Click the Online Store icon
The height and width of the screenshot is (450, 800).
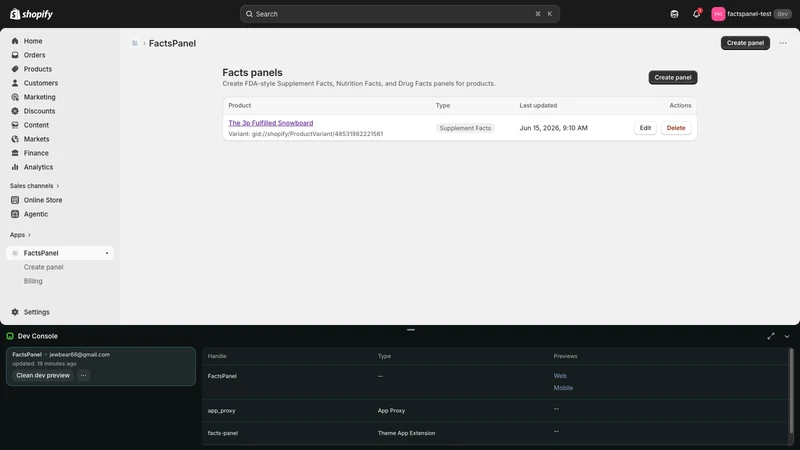click(15, 200)
